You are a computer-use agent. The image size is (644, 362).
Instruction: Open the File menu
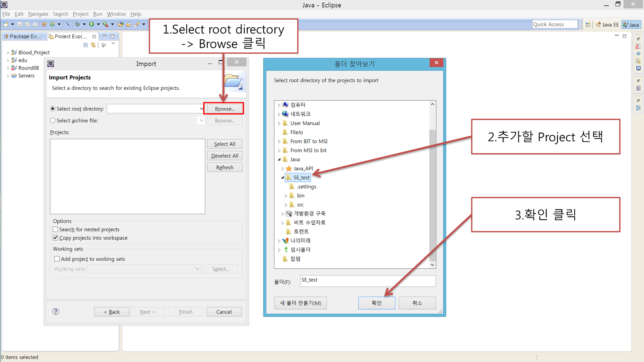[6, 14]
